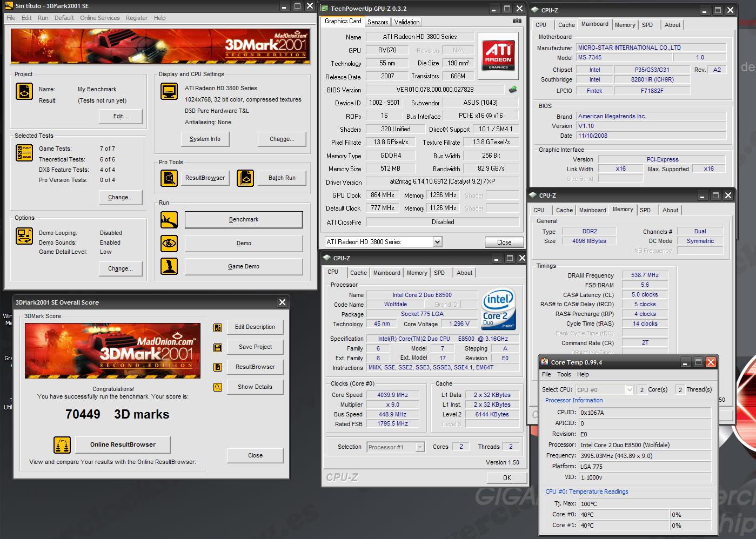Click the BIOS Version field in GPU-Z
Screen dimensions: 756x539
[435, 90]
